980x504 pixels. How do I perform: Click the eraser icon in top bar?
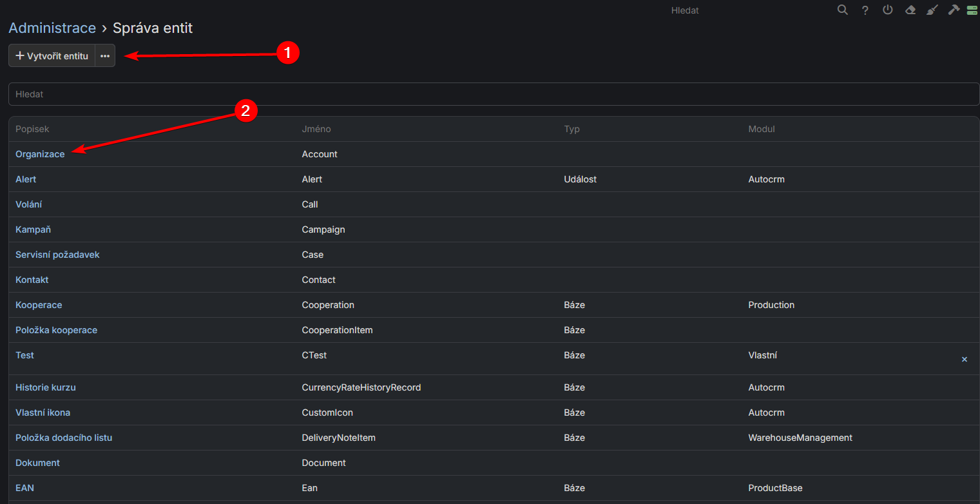pos(910,10)
